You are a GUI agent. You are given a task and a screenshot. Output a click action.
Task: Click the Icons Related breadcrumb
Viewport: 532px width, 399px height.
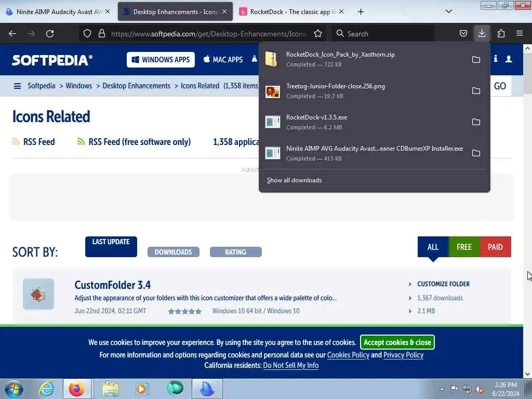tap(200, 86)
